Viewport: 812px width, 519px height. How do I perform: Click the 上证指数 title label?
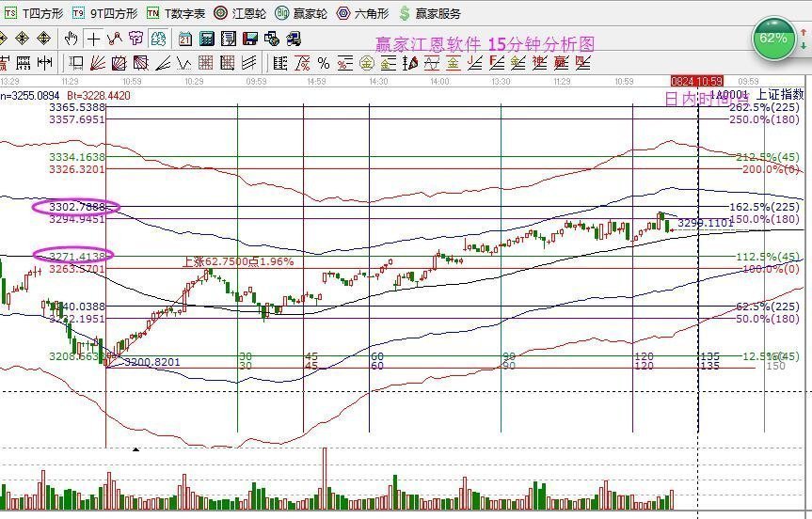pyautogui.click(x=780, y=94)
